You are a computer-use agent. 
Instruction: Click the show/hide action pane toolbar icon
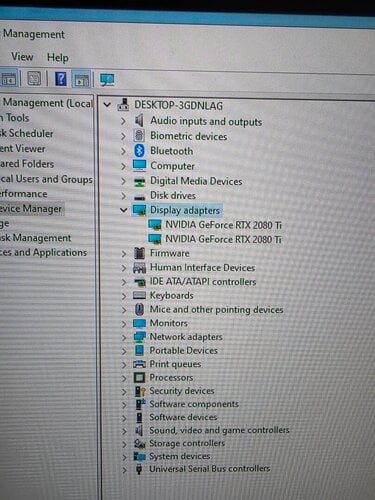81,79
